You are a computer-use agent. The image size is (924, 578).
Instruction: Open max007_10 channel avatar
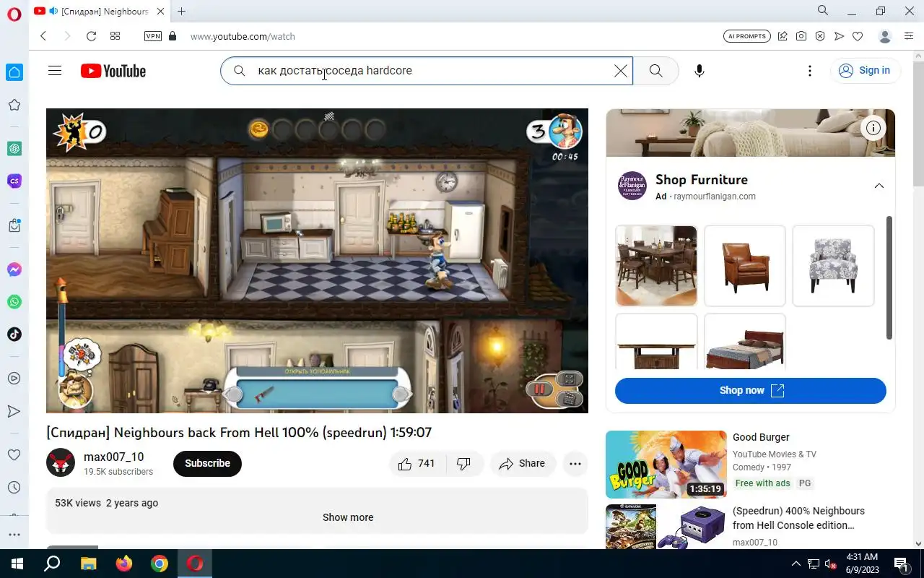pyautogui.click(x=61, y=463)
